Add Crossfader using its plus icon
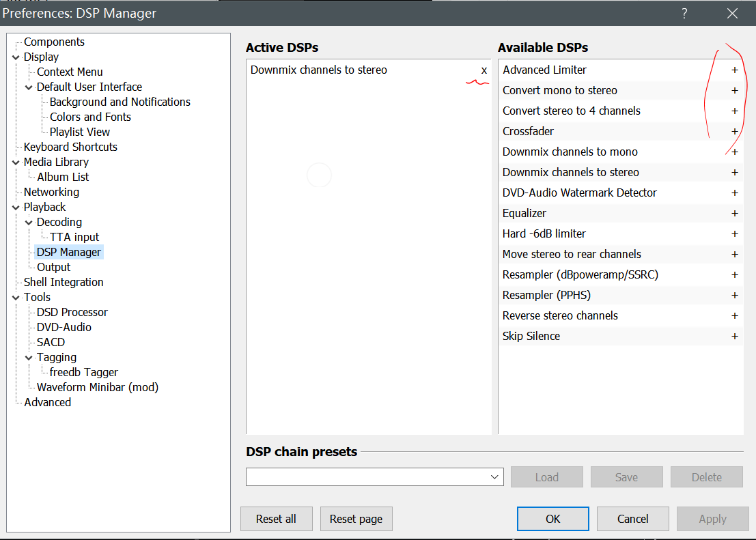The width and height of the screenshot is (756, 540). point(735,131)
